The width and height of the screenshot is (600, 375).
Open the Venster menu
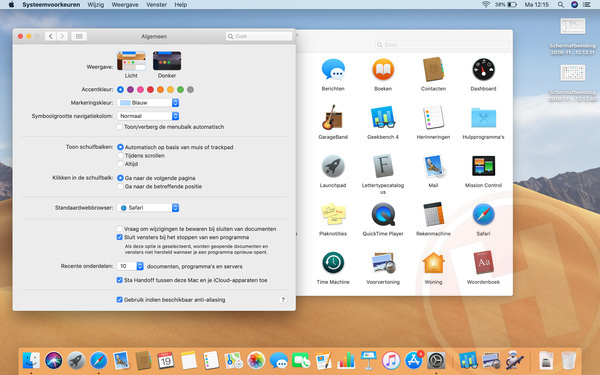pyautogui.click(x=157, y=5)
